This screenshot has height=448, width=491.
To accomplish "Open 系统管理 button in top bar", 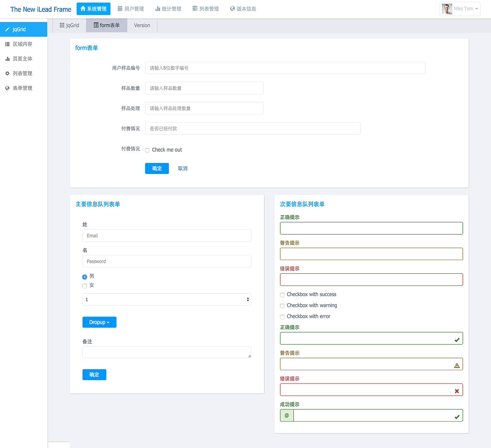I will click(94, 9).
